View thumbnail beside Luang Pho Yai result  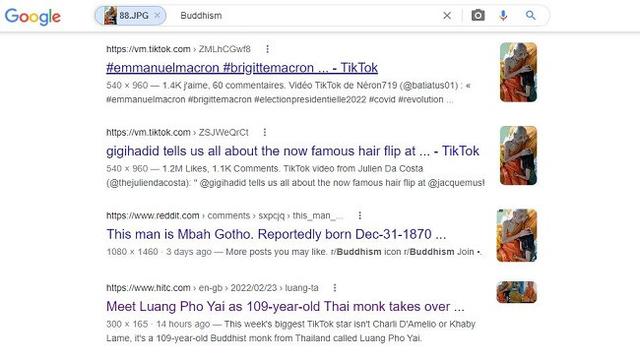click(517, 292)
